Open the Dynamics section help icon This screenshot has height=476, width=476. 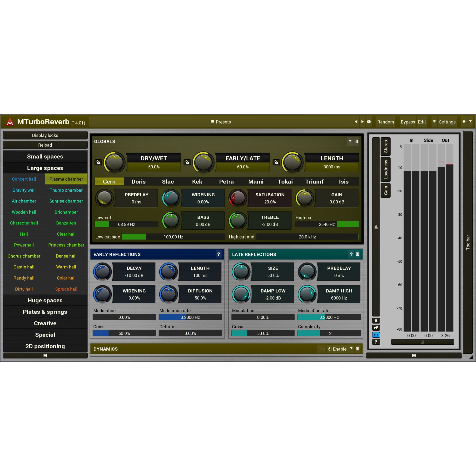(351, 349)
